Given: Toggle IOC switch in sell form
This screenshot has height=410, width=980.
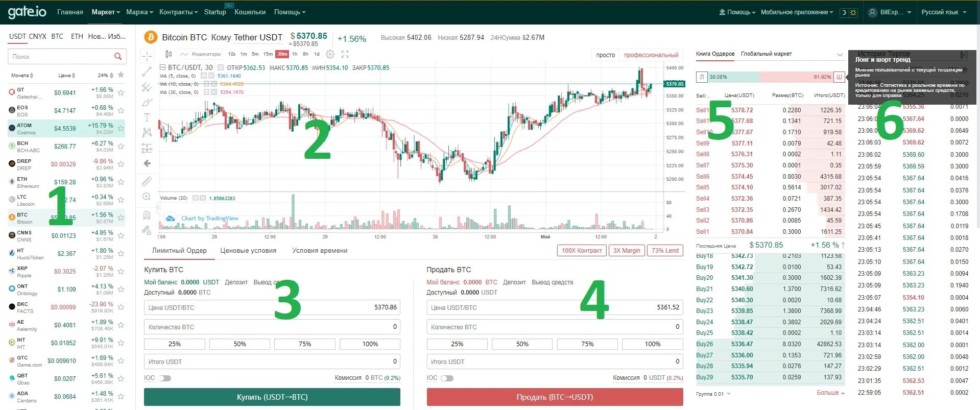Looking at the screenshot, I should coord(447,378).
